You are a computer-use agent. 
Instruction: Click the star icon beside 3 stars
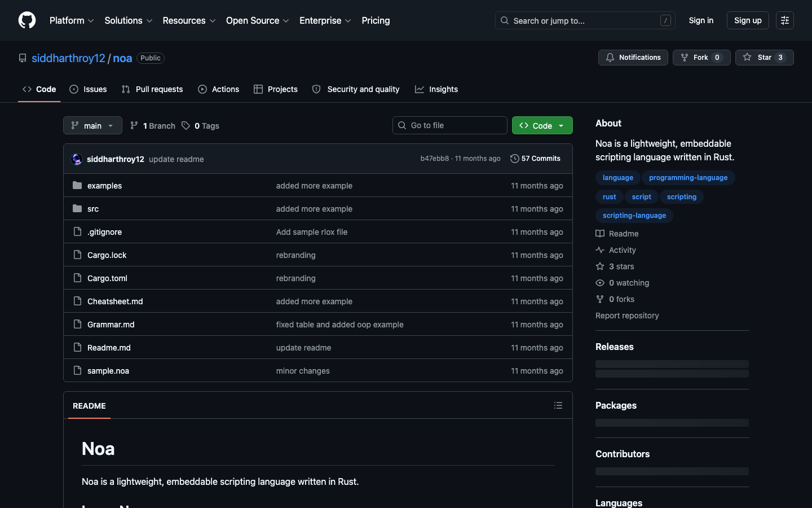(x=600, y=266)
